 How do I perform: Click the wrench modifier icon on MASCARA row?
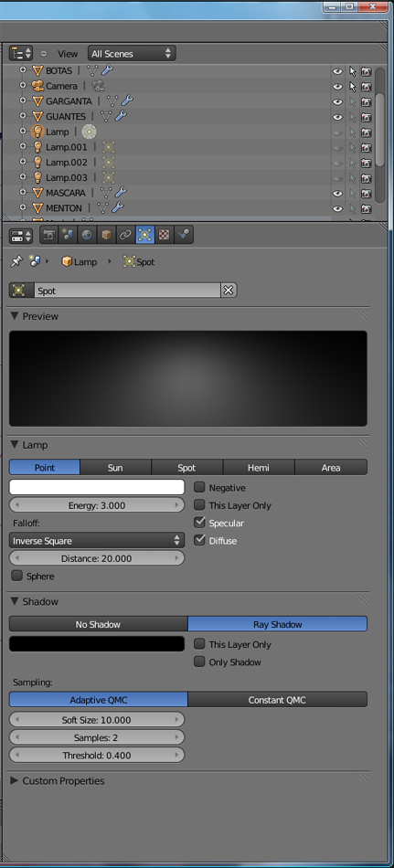click(x=121, y=193)
